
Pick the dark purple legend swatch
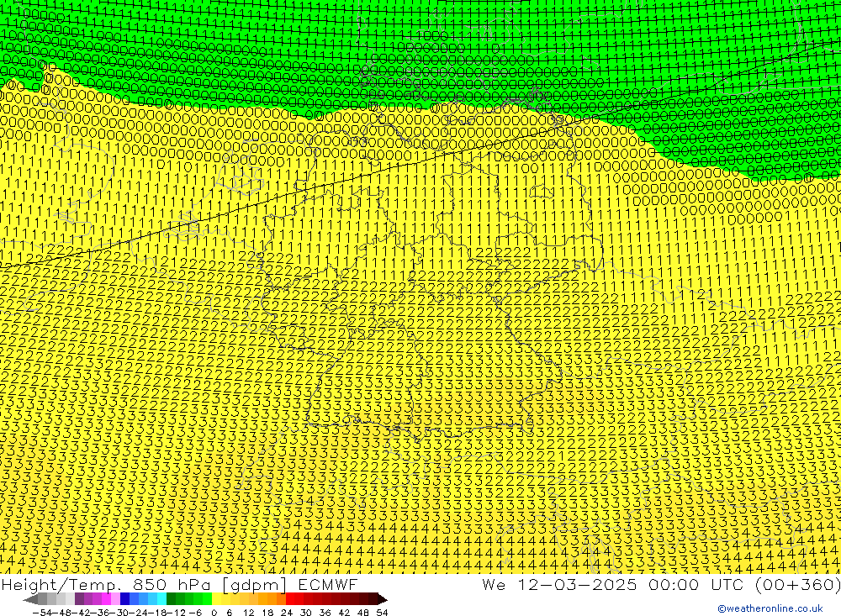(x=79, y=599)
